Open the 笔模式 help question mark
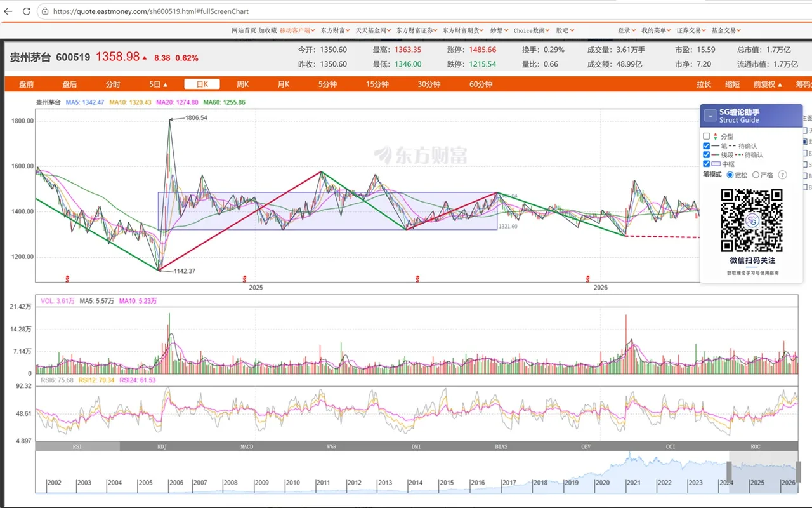812x508 pixels. point(782,175)
